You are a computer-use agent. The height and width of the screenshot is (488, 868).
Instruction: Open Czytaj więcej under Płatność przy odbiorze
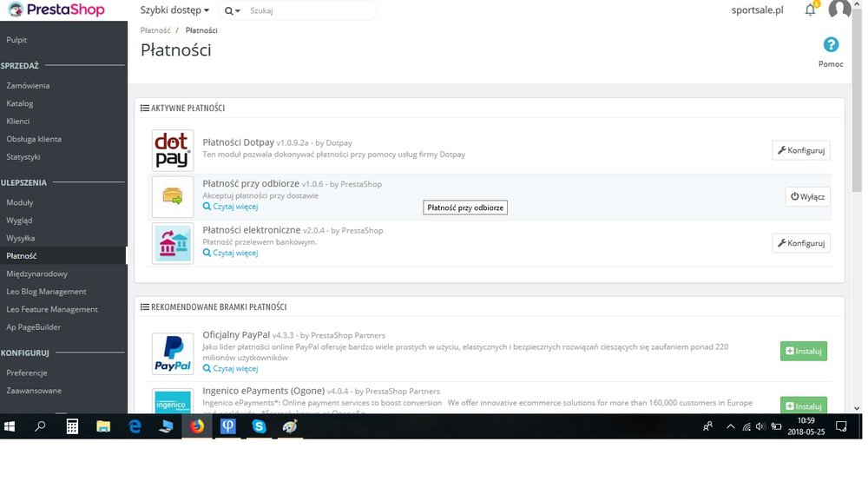coord(230,207)
